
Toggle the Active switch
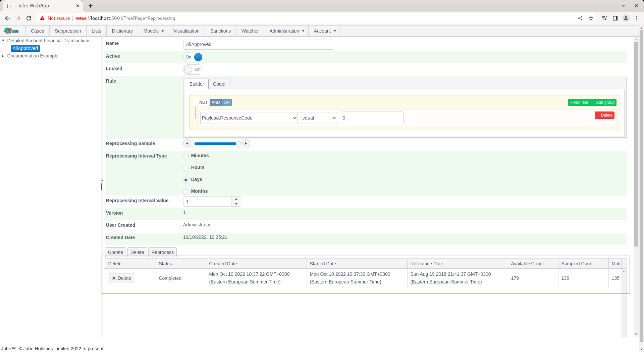pos(193,57)
